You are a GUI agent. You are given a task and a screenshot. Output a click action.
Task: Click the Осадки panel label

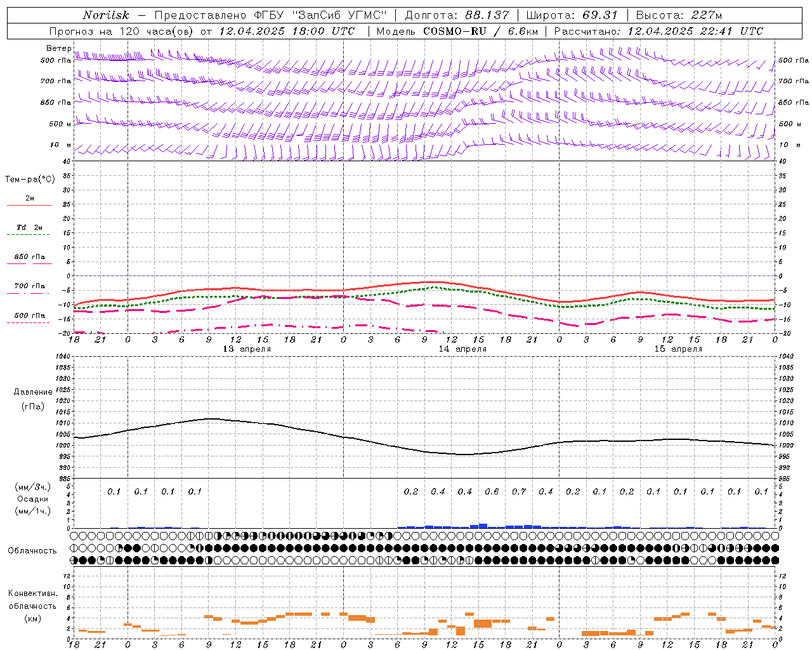click(33, 500)
